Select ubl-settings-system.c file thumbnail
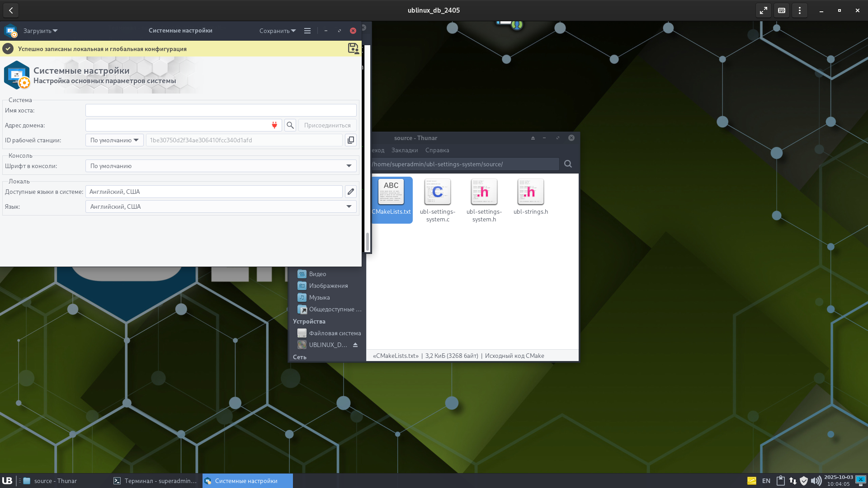This screenshot has width=868, height=488. (x=437, y=192)
